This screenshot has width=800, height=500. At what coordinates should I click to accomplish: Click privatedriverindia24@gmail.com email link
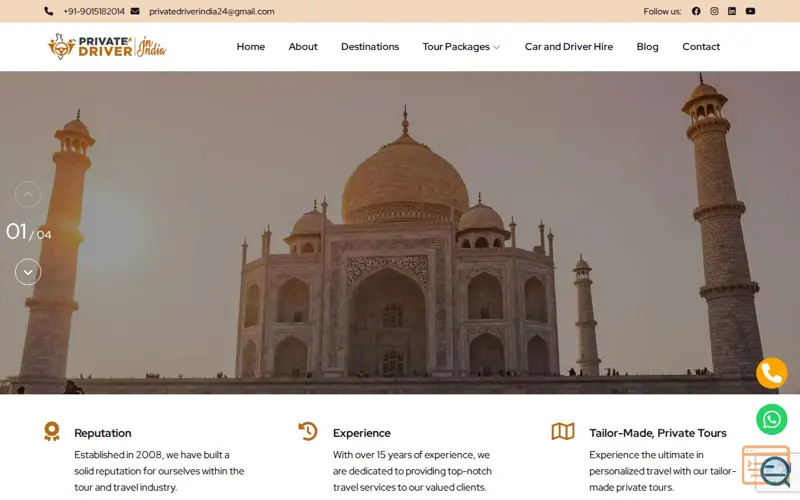[x=212, y=11]
